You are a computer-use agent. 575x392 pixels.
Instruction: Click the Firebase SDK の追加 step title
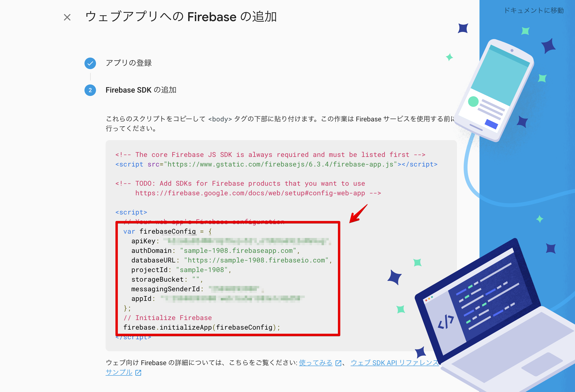pos(141,90)
